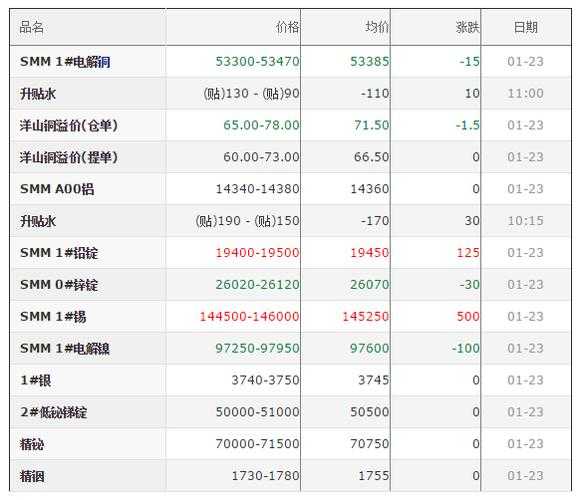
Task: Select price range 26020-26120
Action: (x=258, y=285)
